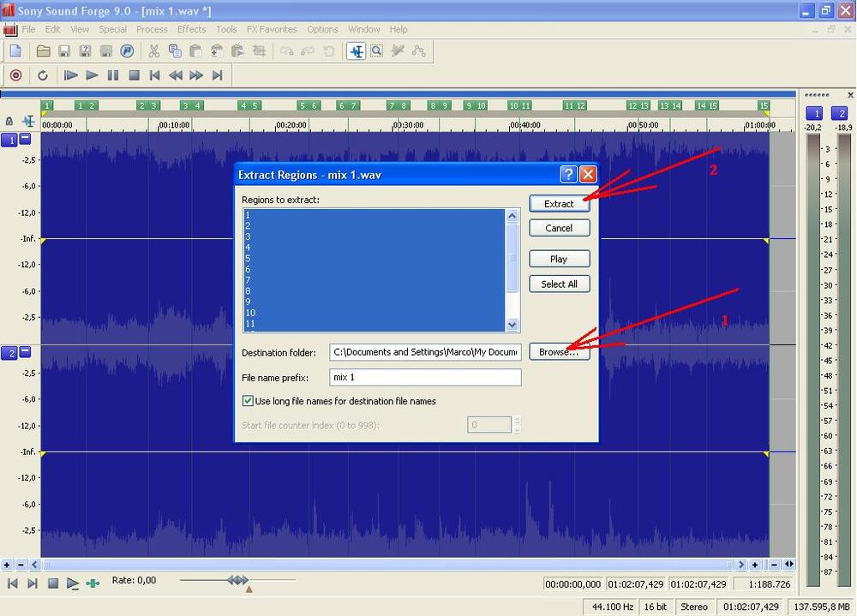Click Rewind in the top transport toolbar
Screen dimensions: 857x616
click(x=176, y=75)
